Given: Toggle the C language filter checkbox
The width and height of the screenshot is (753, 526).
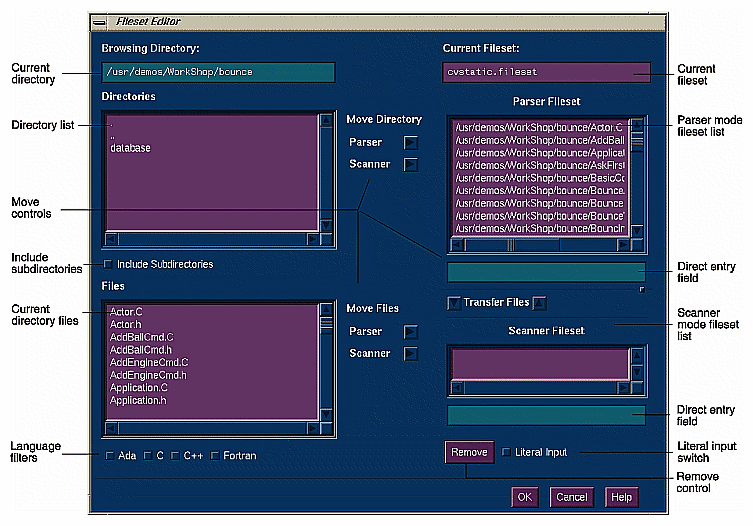Looking at the screenshot, I should pyautogui.click(x=148, y=455).
